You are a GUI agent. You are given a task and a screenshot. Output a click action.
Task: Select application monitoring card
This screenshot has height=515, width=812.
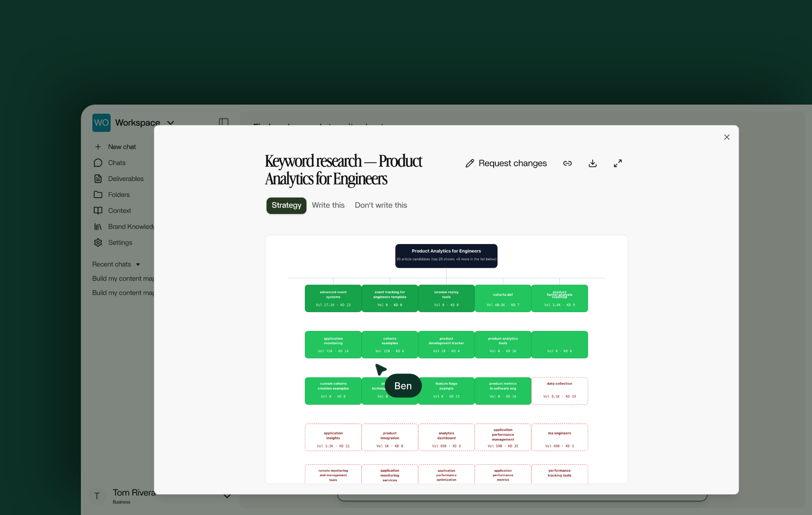tap(333, 345)
